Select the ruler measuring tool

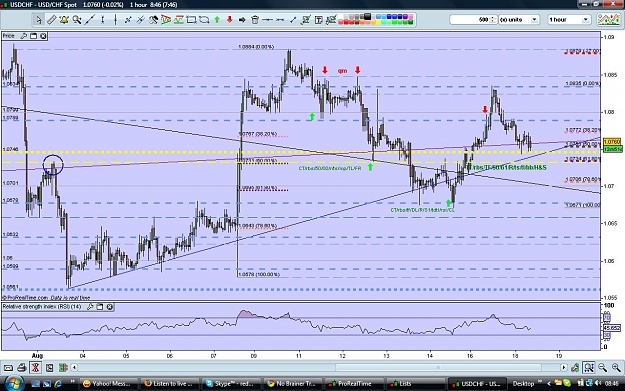coord(51,20)
